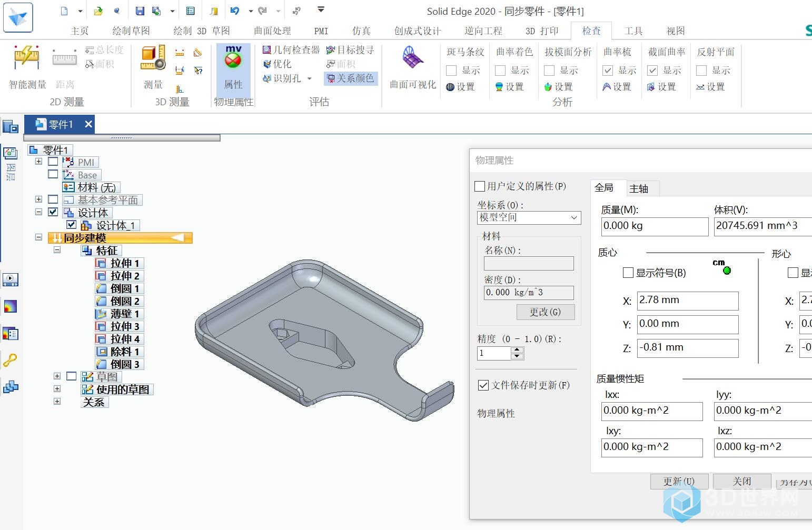Click the playback icon in left sidebar
Image resolution: width=812 pixels, height=530 pixels.
click(x=11, y=279)
